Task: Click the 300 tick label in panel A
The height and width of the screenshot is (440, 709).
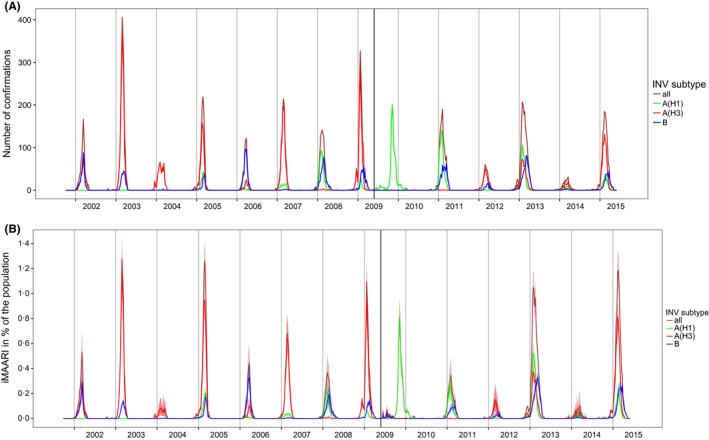Action: [23, 62]
